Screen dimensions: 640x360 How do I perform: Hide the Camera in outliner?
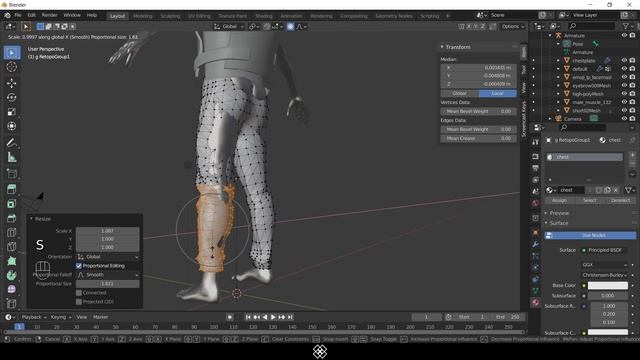coord(624,119)
